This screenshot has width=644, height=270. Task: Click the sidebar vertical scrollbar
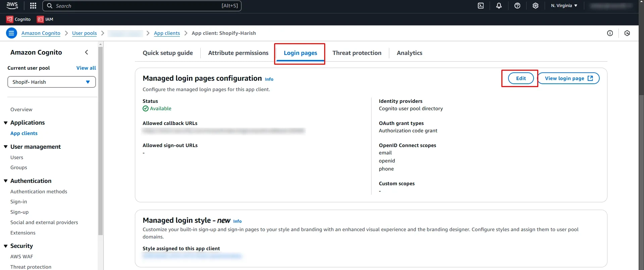[100, 141]
